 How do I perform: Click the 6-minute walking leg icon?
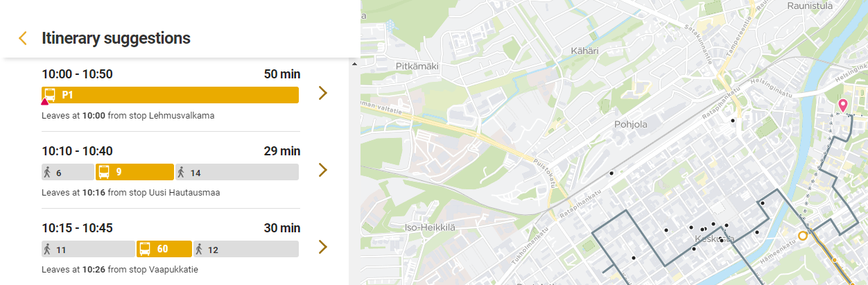coord(48,172)
